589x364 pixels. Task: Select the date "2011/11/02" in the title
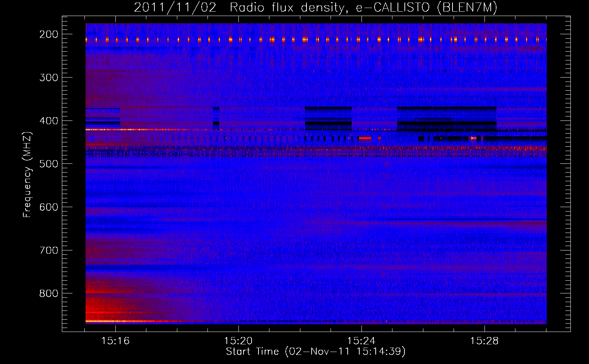(175, 8)
